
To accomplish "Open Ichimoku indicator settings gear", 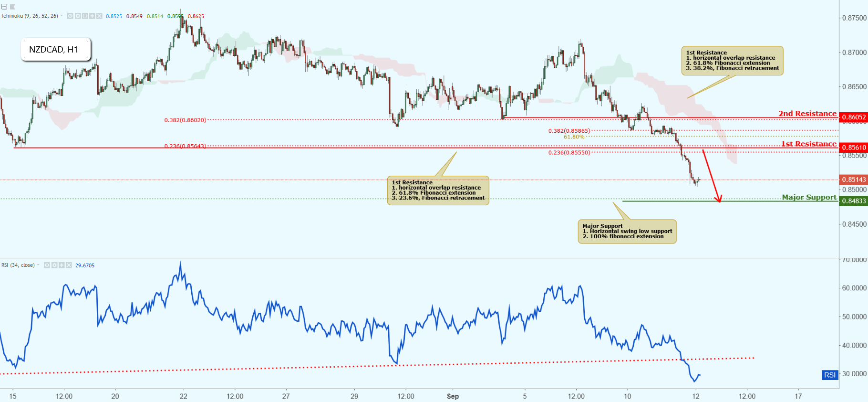I will pyautogui.click(x=78, y=16).
